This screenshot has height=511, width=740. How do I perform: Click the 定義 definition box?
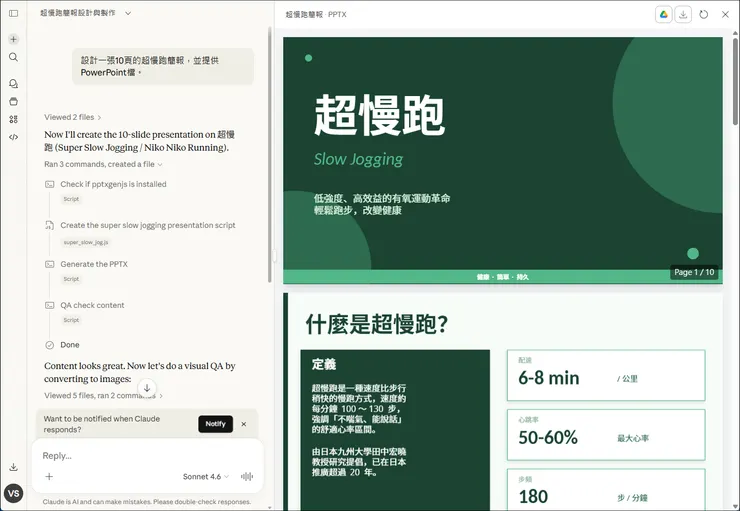tap(395, 430)
